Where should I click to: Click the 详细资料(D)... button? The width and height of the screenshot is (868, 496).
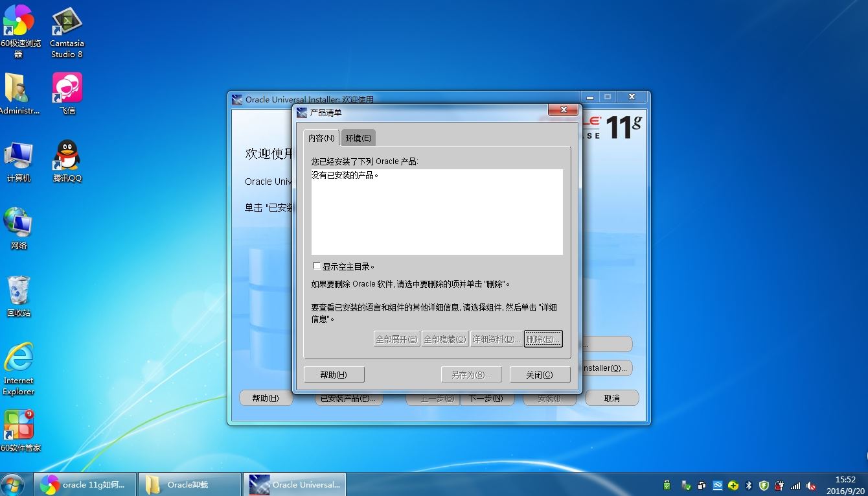pyautogui.click(x=496, y=339)
